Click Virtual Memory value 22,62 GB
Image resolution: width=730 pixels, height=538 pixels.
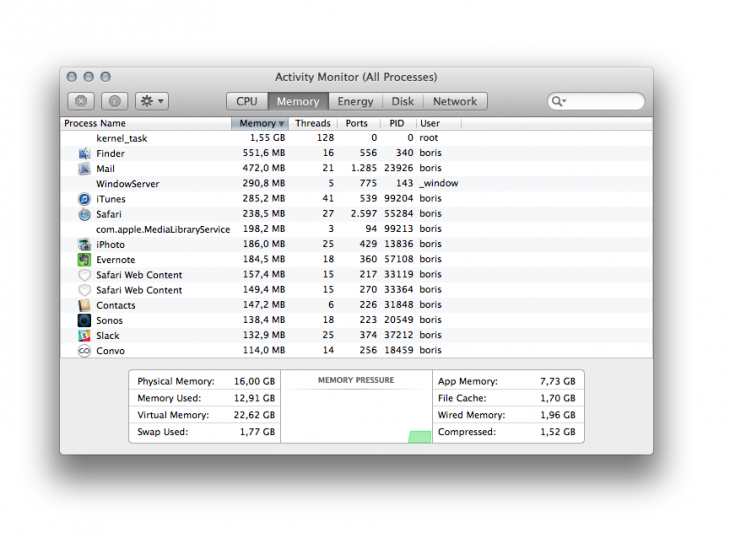[x=254, y=415]
